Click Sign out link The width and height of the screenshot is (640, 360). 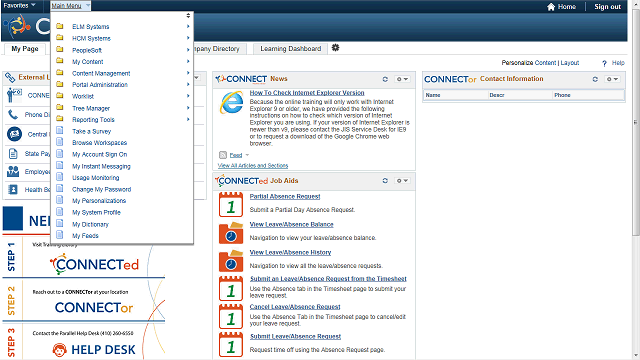[607, 7]
